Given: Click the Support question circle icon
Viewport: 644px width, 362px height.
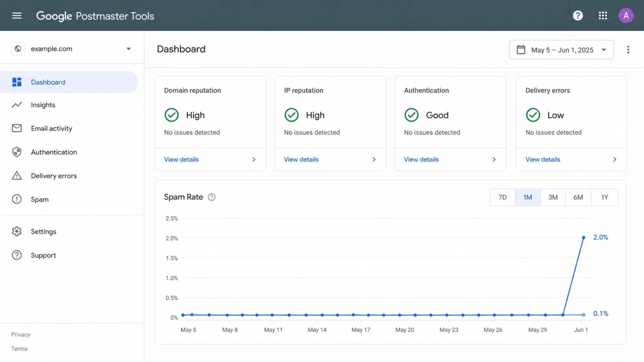Looking at the screenshot, I should coord(17,255).
